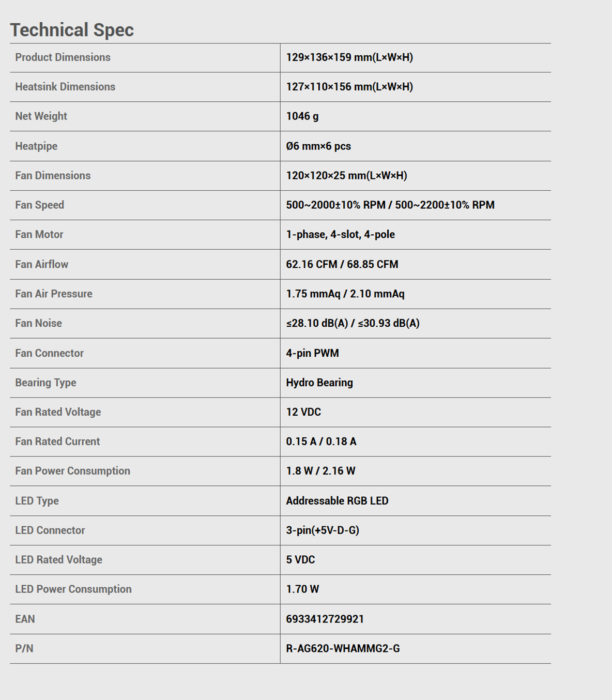Click the Fan Power Consumption label

pos(73,471)
